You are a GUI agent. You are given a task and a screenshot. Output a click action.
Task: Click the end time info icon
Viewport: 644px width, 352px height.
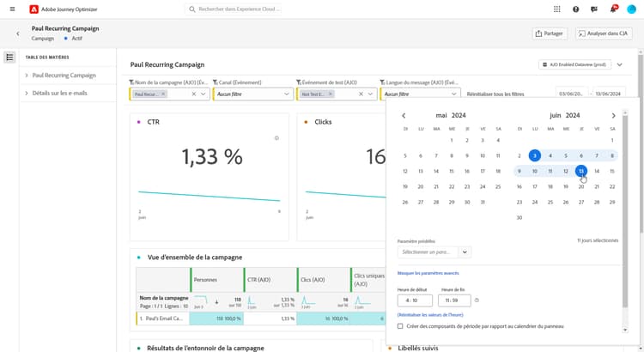pos(477,300)
